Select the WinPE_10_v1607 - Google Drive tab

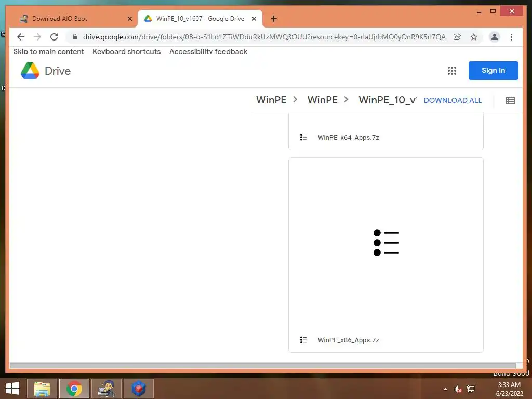[200, 19]
